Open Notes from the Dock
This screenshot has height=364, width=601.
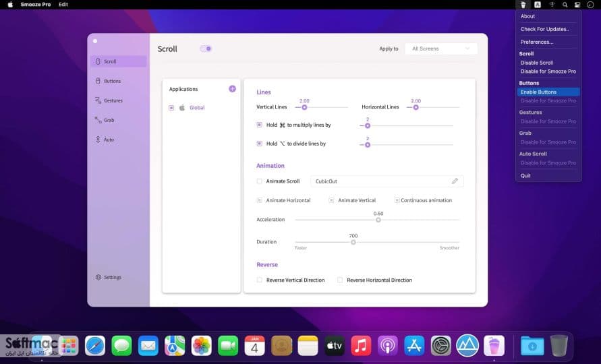(308, 346)
